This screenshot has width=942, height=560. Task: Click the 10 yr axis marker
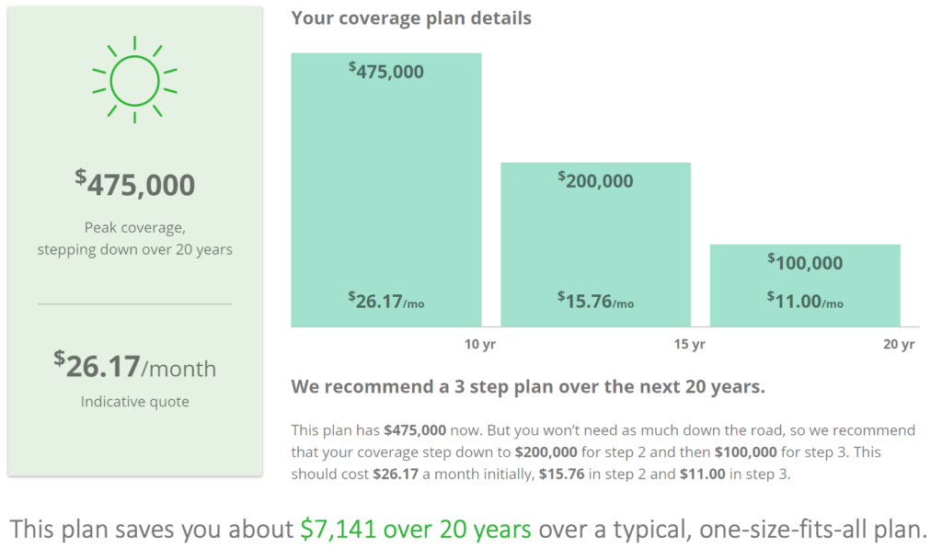click(x=480, y=344)
